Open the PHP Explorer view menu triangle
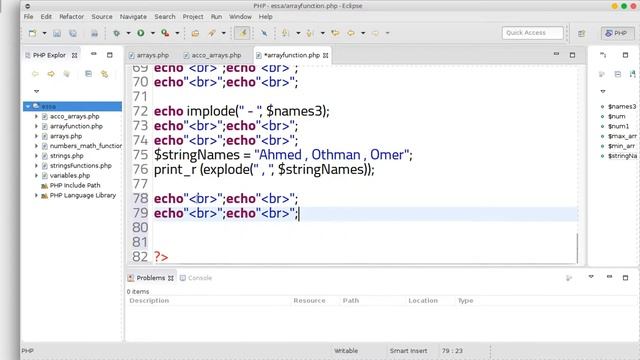The width and height of the screenshot is (640, 360). [36, 91]
